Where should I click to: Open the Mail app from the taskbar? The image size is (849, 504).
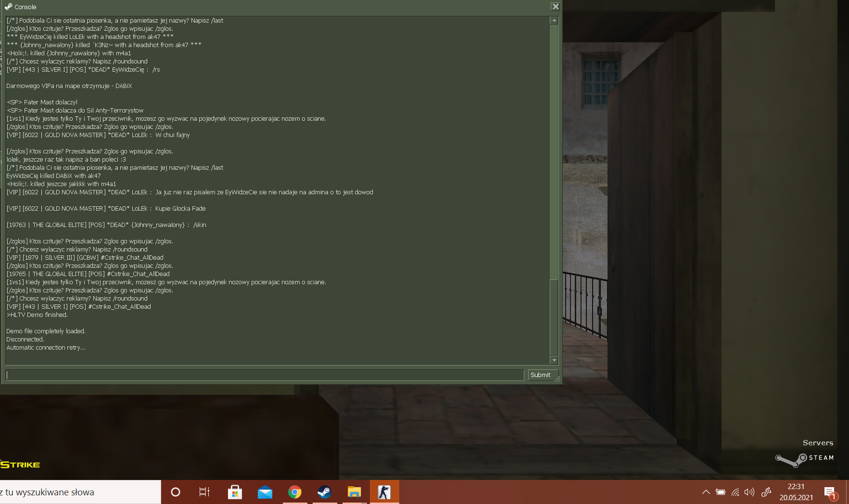click(265, 492)
